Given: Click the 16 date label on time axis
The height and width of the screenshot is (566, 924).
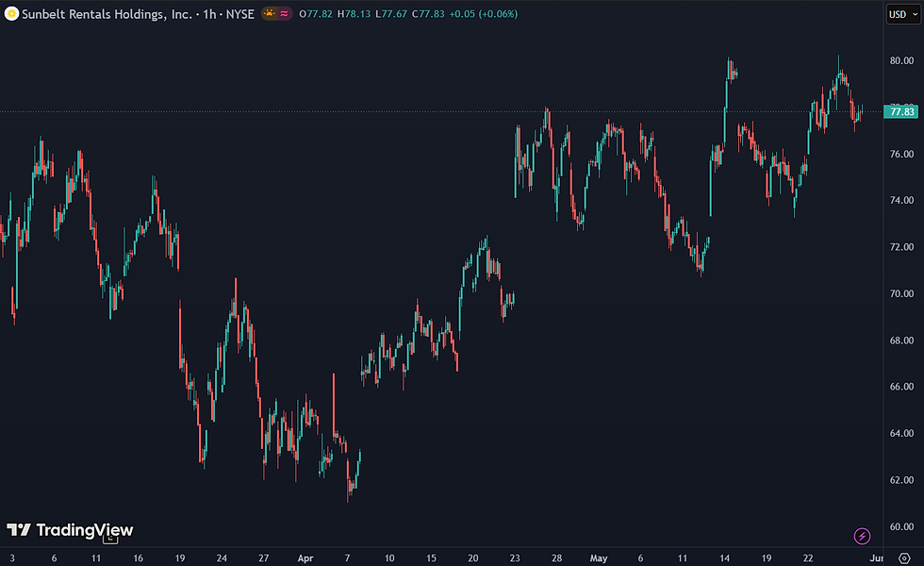Looking at the screenshot, I should pos(138,558).
